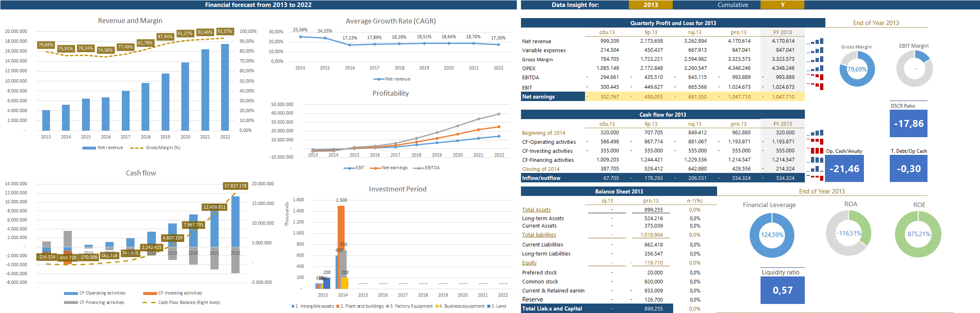
Task: Follow the Equity link in Balance Sheet
Action: point(529,263)
